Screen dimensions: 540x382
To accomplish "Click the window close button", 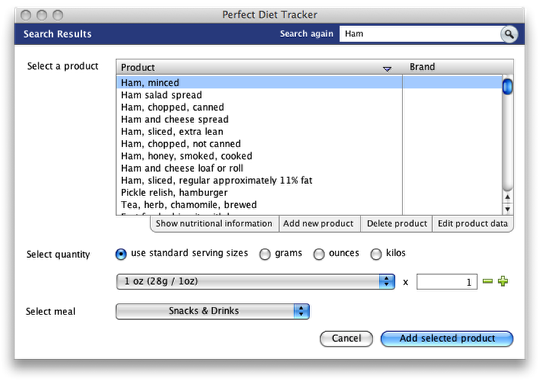I will (x=26, y=15).
